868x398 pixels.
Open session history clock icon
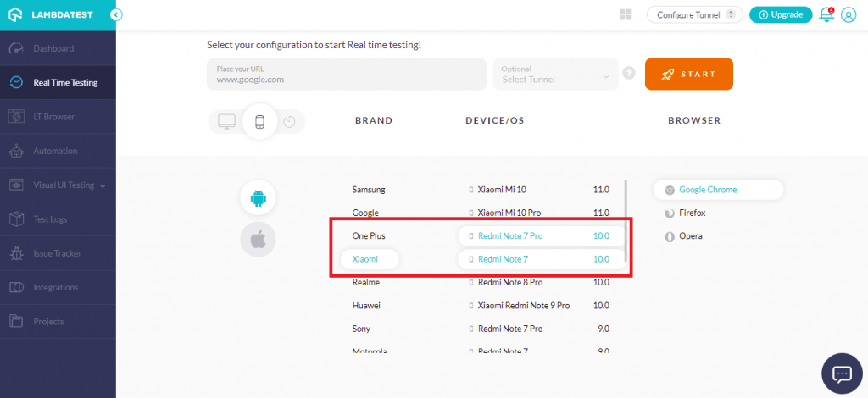tap(290, 122)
